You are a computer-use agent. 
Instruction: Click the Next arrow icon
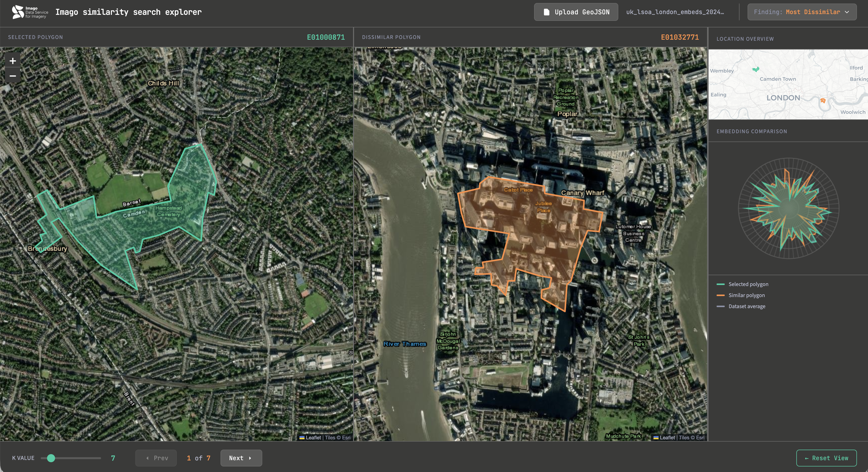click(x=250, y=458)
